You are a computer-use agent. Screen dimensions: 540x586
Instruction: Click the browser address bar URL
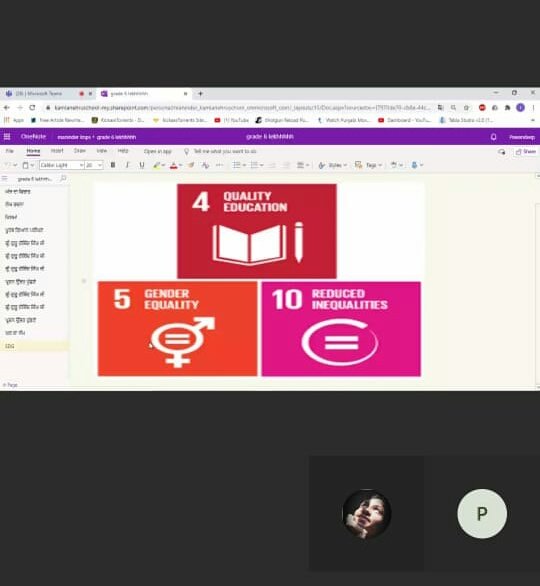pos(242,108)
